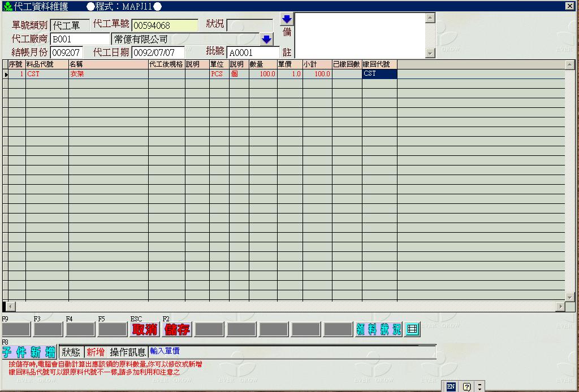The width and height of the screenshot is (579, 392).
Task: Select the 繳回代號 column header
Action: 379,64
